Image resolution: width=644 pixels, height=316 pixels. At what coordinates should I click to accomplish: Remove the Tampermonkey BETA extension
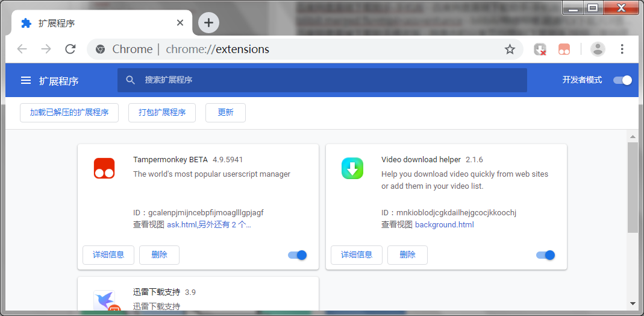(x=160, y=254)
